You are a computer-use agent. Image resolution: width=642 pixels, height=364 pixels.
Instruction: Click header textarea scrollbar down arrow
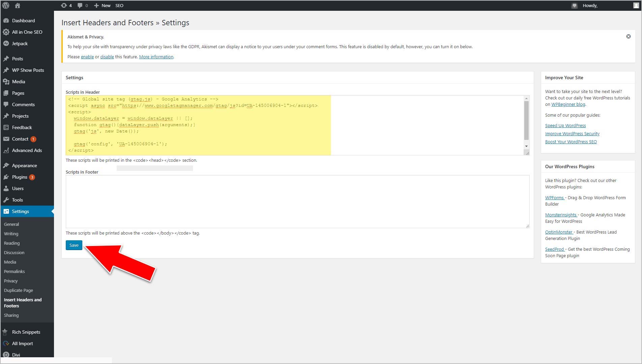click(x=526, y=146)
